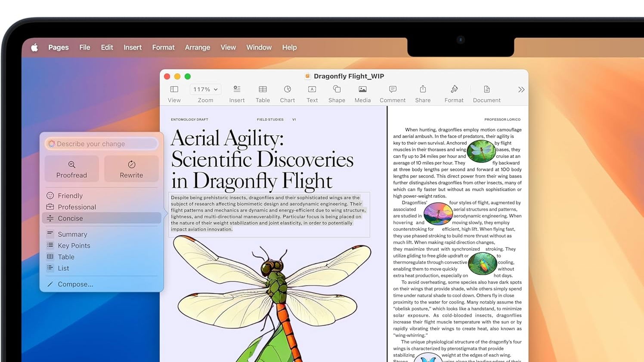Select the top round dragonfly inline image
Image resolution: width=644 pixels, height=362 pixels.
tap(481, 151)
